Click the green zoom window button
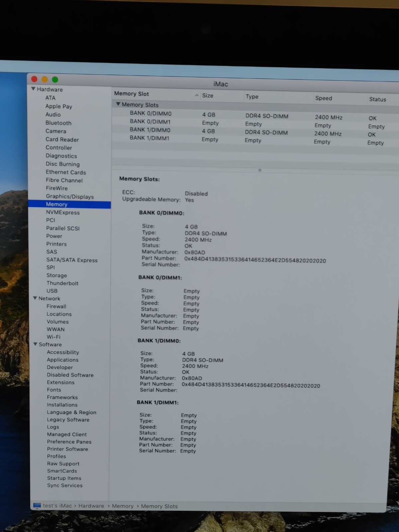Viewport: 399px width, 532px height. coord(55,80)
